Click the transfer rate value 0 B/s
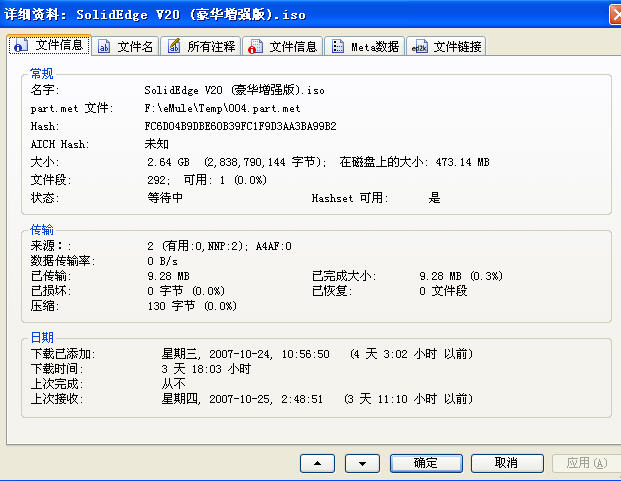Screen dimensions: 621x481 (x=162, y=261)
